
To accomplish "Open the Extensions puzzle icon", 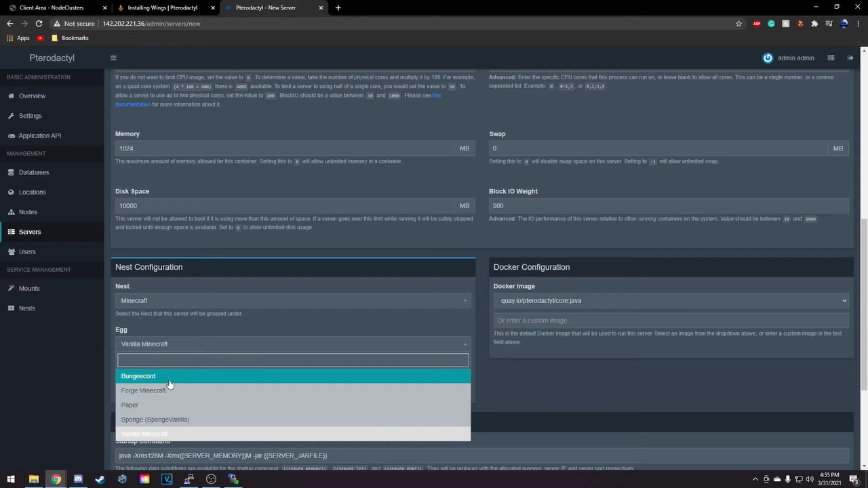I will point(814,24).
